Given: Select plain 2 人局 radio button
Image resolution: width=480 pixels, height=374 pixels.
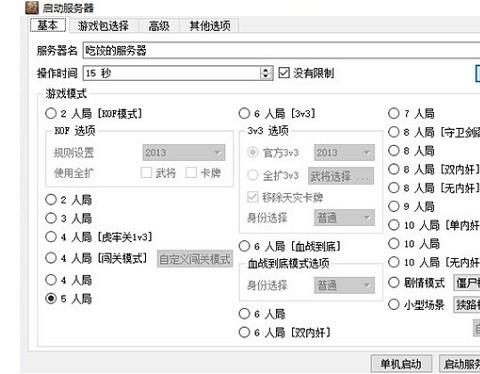Looking at the screenshot, I should pos(51,200).
